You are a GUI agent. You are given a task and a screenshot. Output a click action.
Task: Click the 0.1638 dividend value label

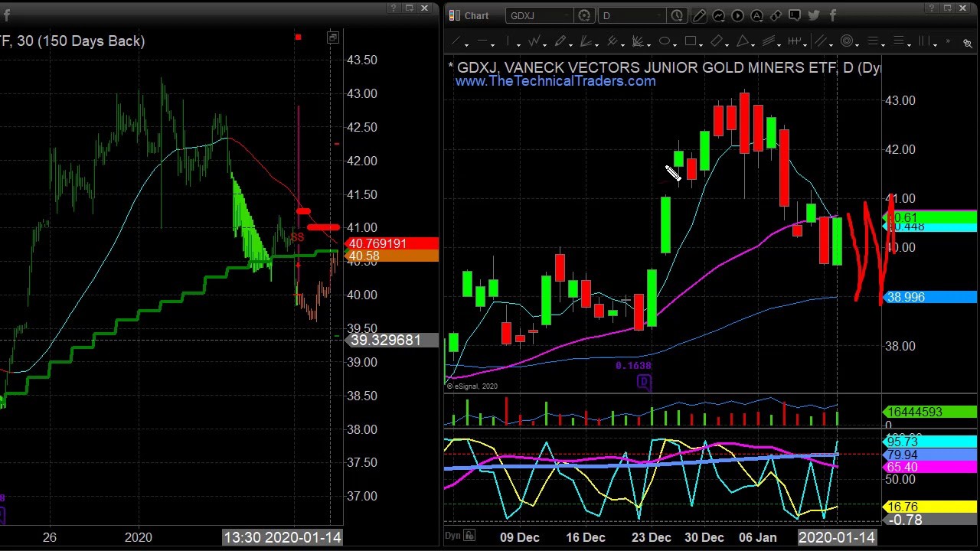click(x=633, y=366)
